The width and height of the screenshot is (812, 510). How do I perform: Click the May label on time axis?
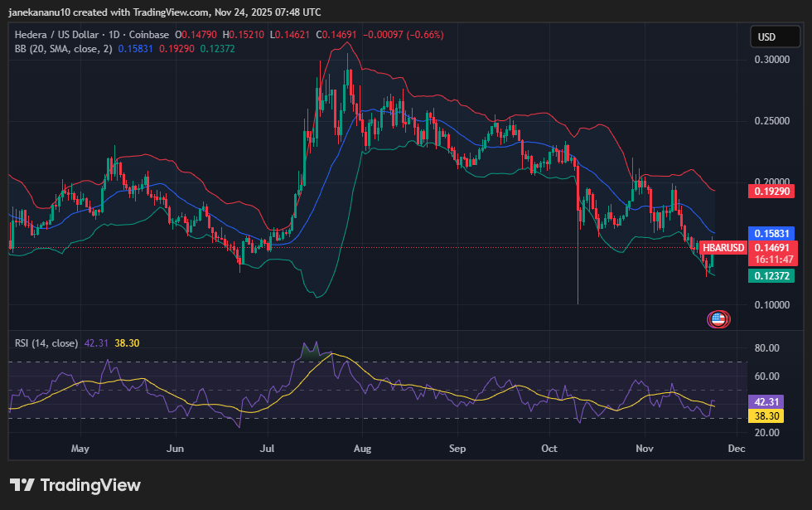[x=80, y=449]
